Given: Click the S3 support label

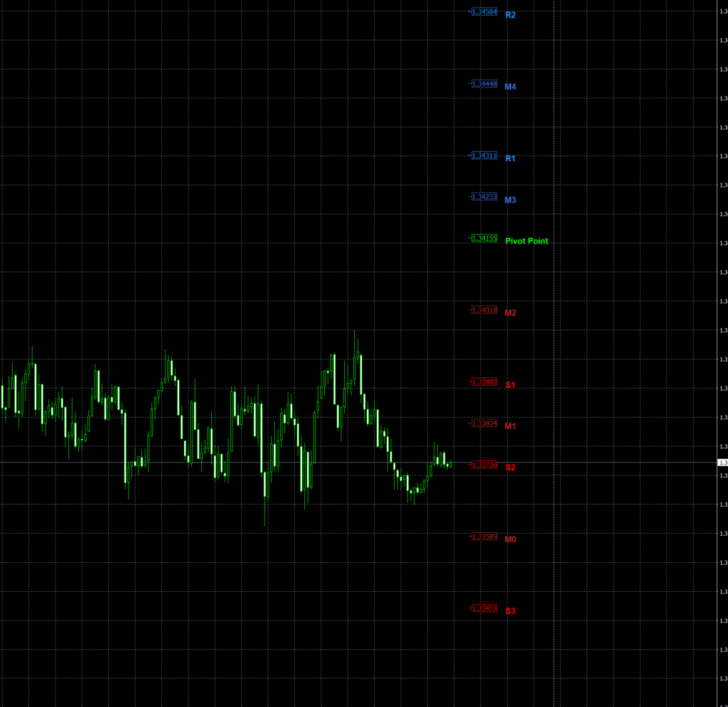Looking at the screenshot, I should click(x=509, y=610).
